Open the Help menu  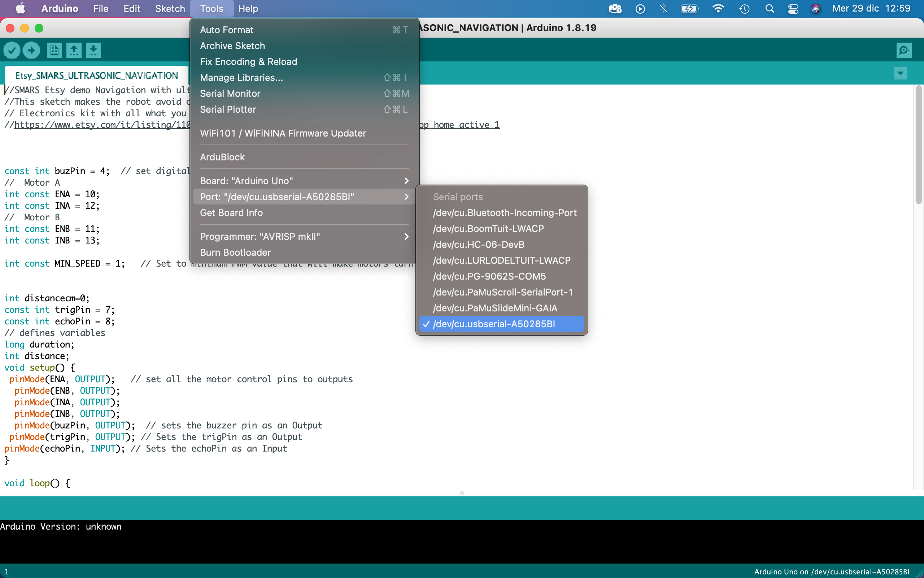tap(248, 8)
